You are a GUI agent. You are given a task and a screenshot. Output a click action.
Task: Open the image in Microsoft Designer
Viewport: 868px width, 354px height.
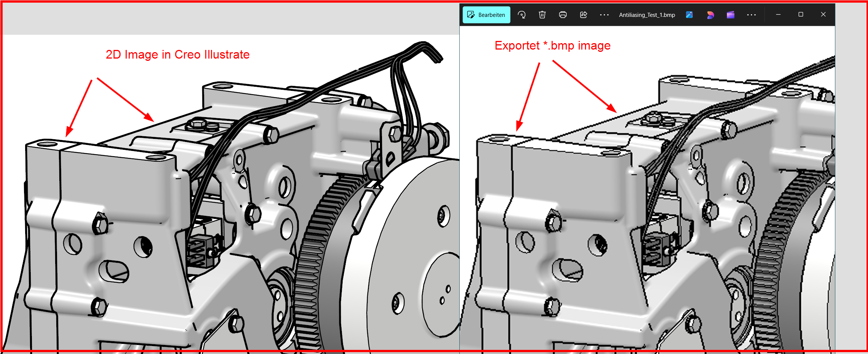coord(710,15)
